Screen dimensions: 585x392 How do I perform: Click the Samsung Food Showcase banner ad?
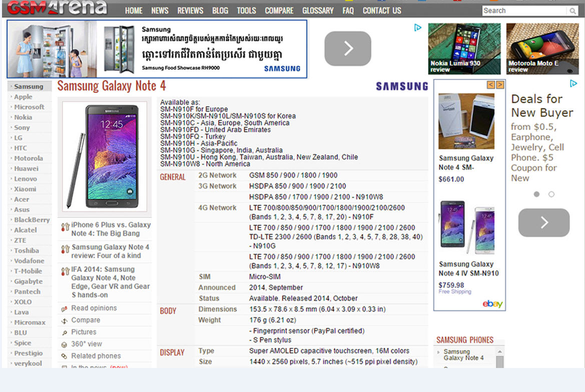tap(157, 49)
